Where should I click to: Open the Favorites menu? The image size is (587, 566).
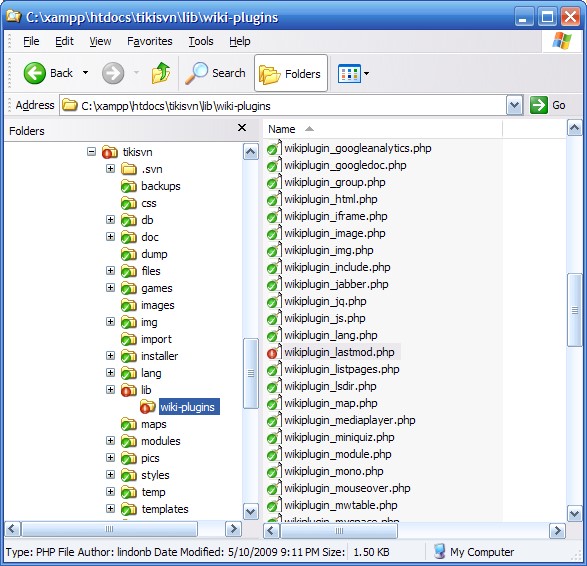pyautogui.click(x=150, y=41)
